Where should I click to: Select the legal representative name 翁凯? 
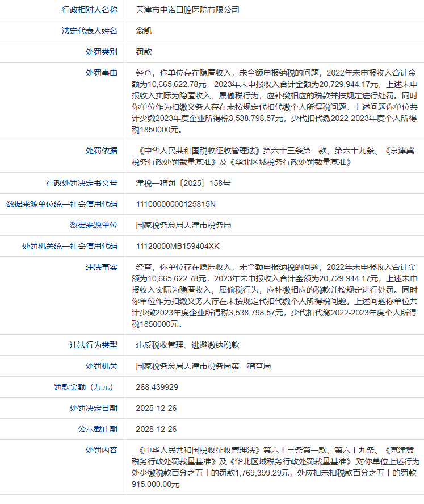144,31
